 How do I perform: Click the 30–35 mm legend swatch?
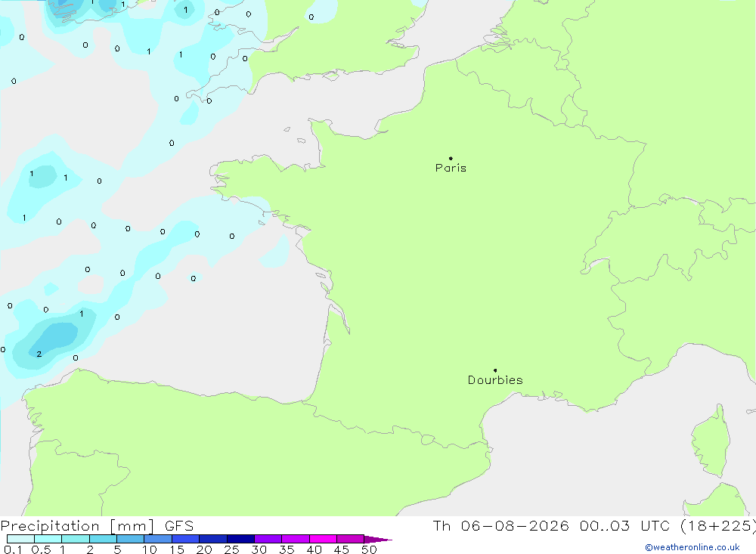tap(268, 539)
